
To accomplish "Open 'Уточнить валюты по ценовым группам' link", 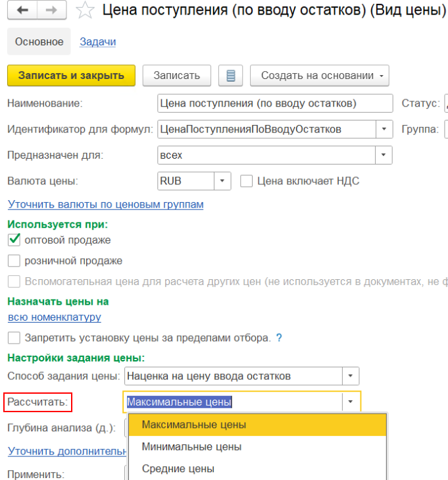I will click(x=105, y=204).
